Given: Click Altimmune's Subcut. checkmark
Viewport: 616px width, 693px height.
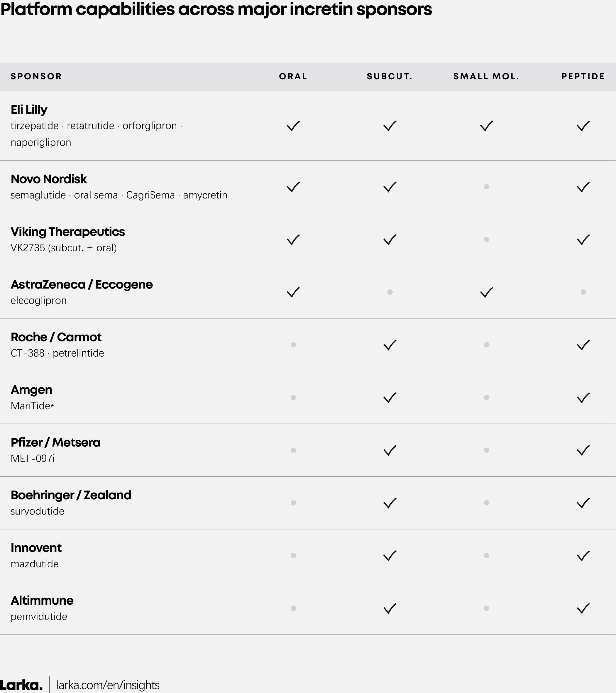Looking at the screenshot, I should click(390, 608).
